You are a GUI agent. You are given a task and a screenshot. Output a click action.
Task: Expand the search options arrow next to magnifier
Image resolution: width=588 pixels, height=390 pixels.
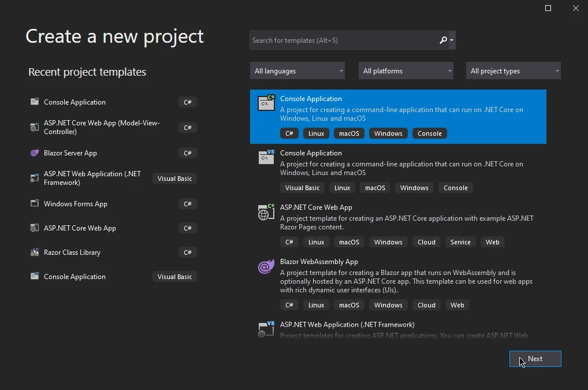point(452,40)
